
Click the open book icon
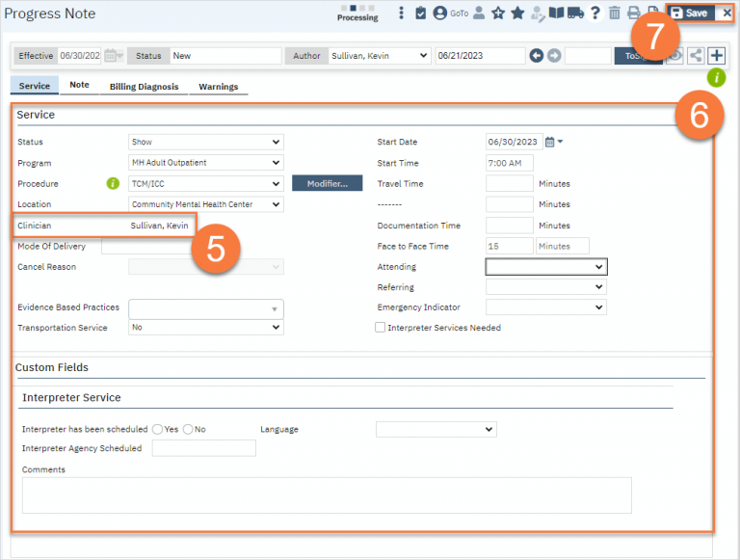click(556, 13)
